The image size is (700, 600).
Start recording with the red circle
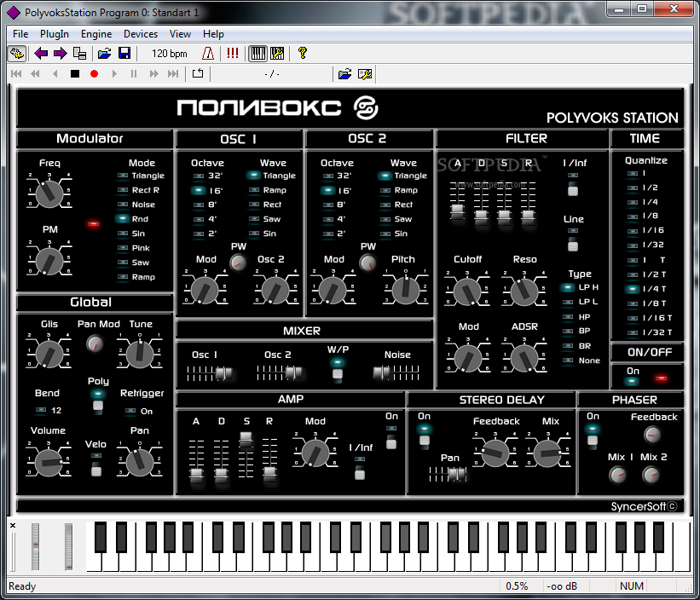(94, 74)
